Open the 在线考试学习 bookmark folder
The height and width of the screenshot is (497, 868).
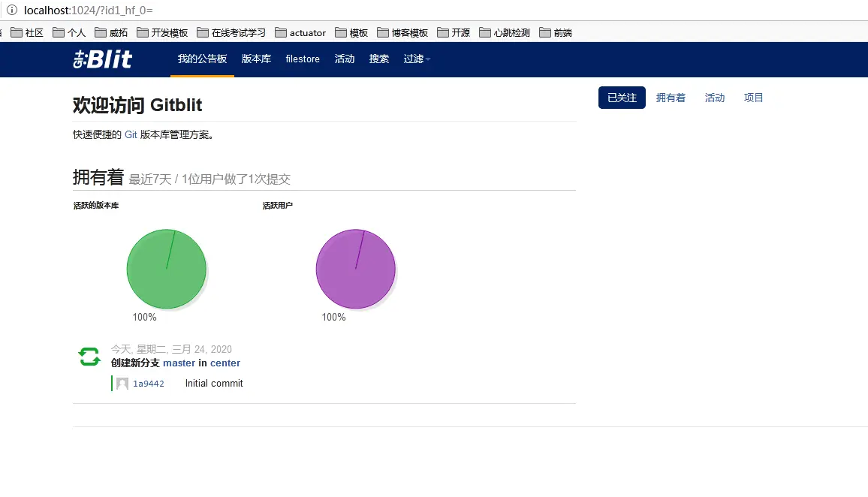click(231, 32)
